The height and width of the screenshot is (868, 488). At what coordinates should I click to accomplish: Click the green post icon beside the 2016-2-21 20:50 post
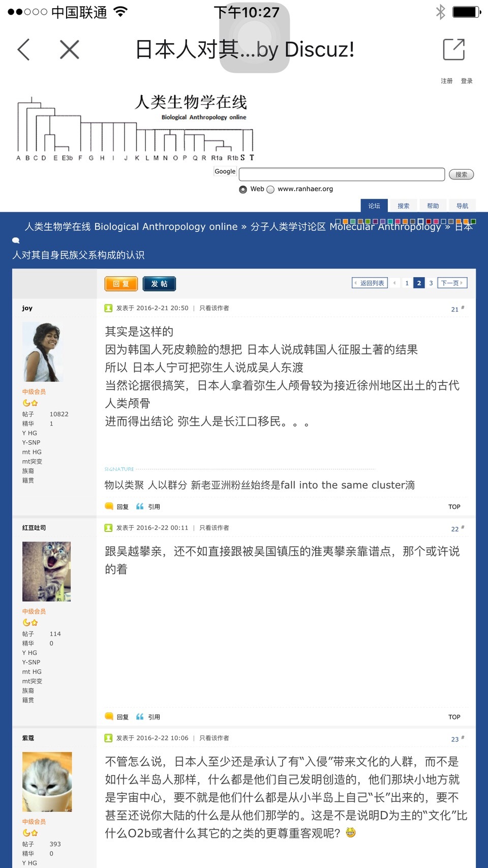pyautogui.click(x=108, y=308)
